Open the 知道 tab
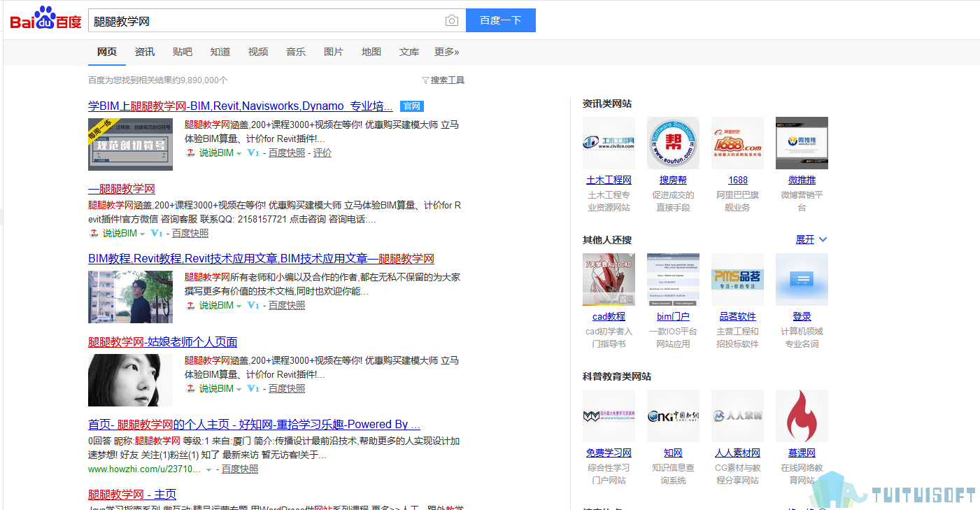 click(x=220, y=52)
